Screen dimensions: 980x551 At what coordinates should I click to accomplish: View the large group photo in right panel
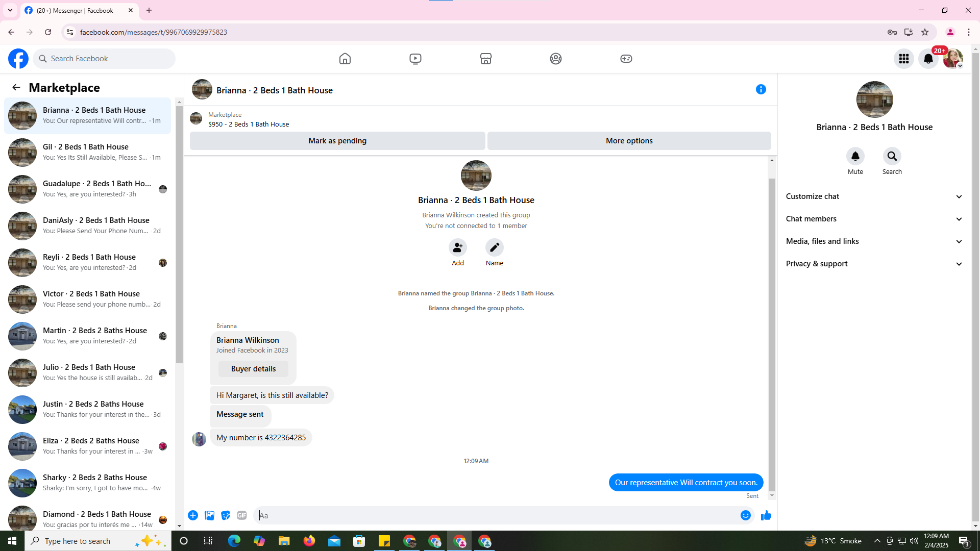(874, 99)
